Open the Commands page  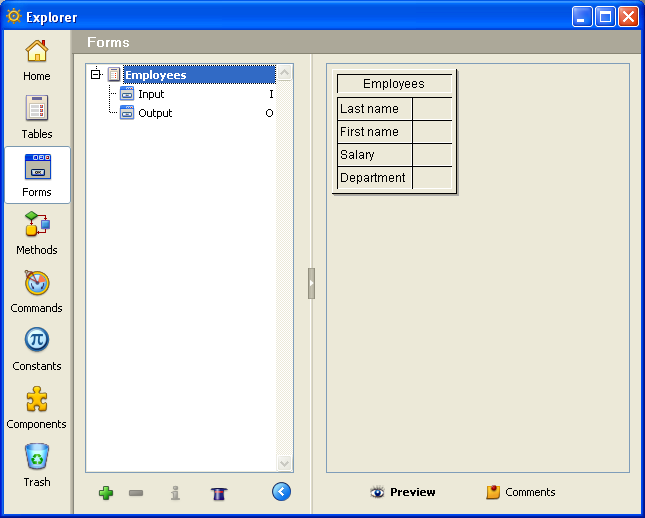pos(37,291)
